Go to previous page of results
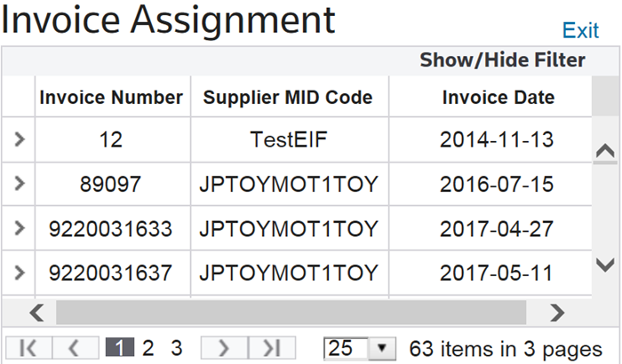Viewport: 622px width, 364px height. coord(75,348)
